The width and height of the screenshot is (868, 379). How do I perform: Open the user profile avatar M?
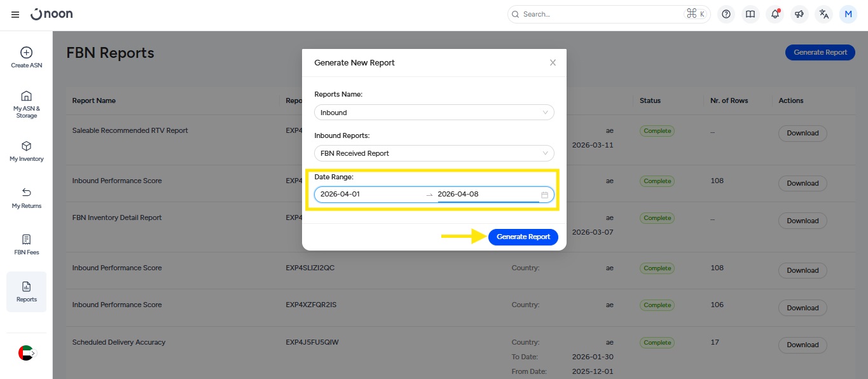click(x=848, y=14)
